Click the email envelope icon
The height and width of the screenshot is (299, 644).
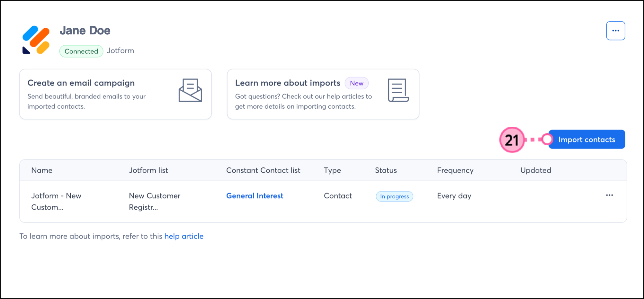coord(190,90)
